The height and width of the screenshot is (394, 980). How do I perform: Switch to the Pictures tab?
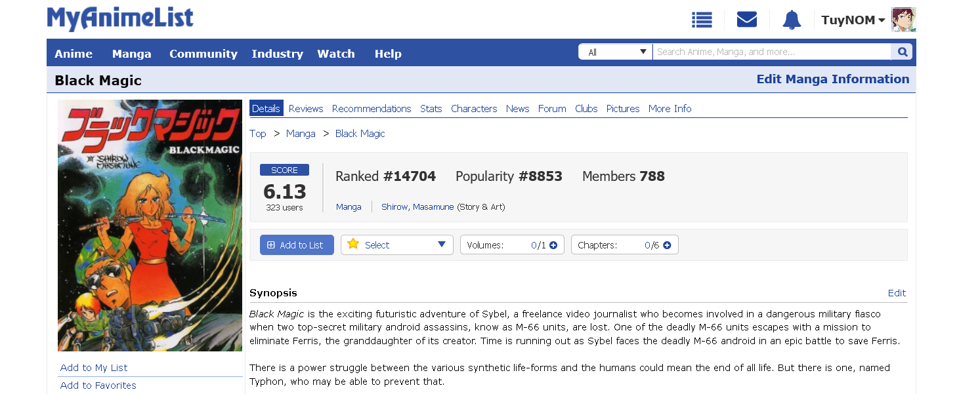point(623,109)
